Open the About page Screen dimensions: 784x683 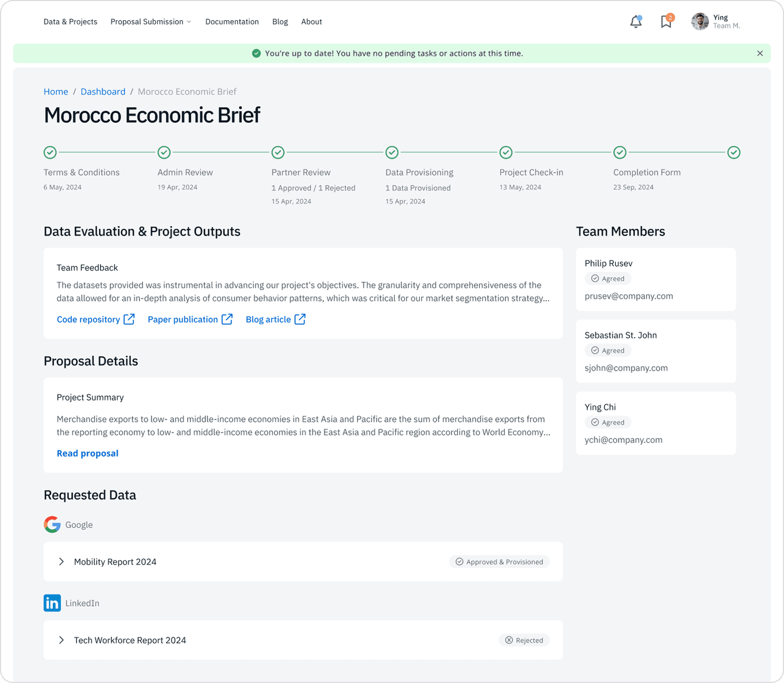click(312, 21)
